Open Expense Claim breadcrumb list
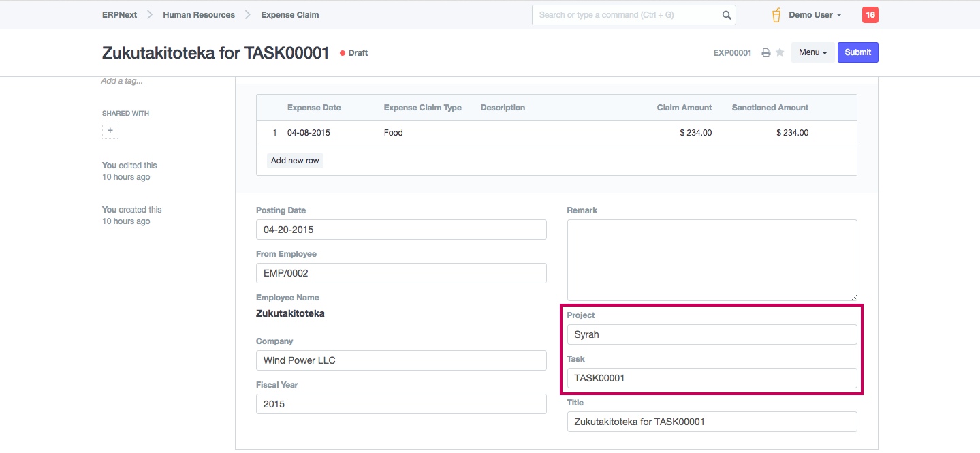 289,15
